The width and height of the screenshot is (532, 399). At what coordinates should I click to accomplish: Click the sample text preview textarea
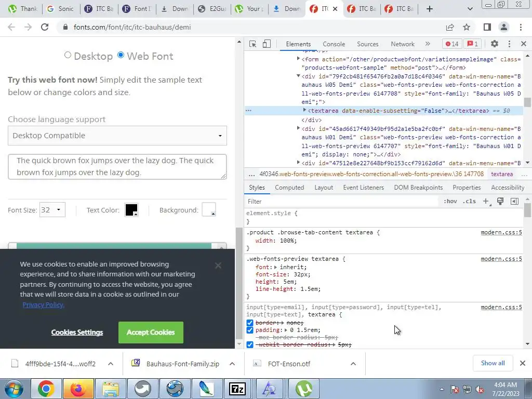(x=117, y=167)
